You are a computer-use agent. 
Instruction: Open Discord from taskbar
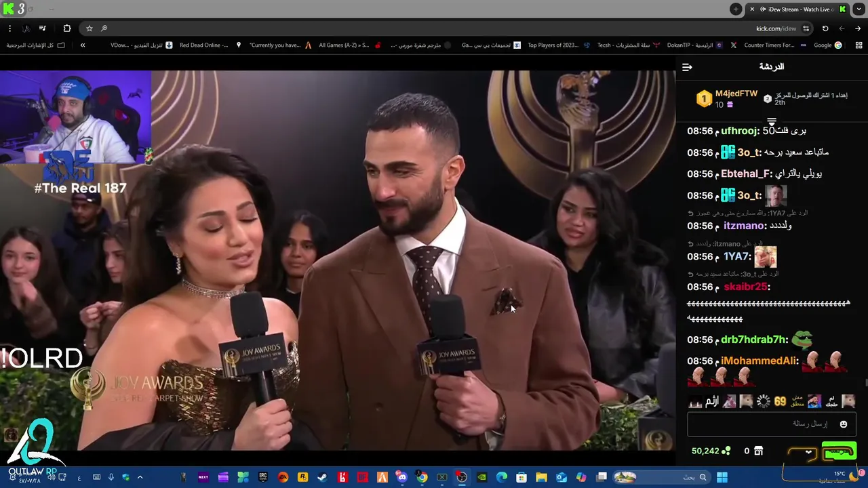(x=402, y=477)
